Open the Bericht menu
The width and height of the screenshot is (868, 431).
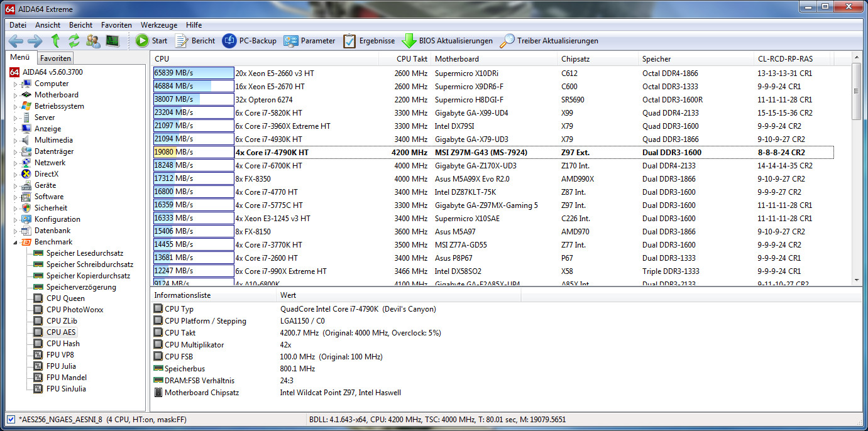tap(81, 25)
